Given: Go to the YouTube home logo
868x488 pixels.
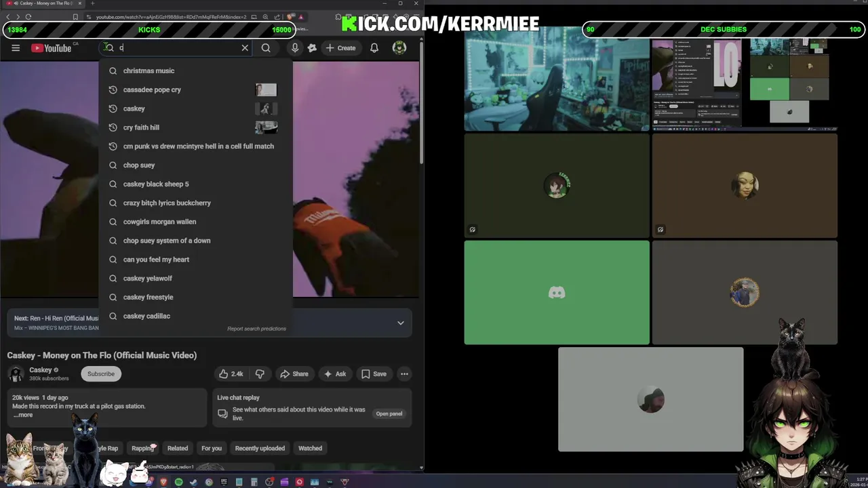Looking at the screenshot, I should click(x=51, y=48).
